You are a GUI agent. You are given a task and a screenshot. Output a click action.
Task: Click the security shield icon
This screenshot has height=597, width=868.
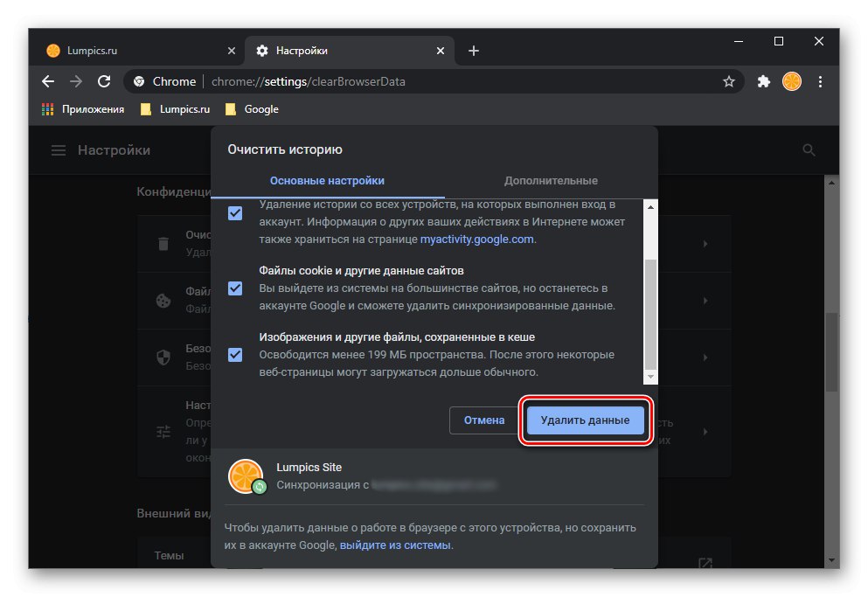pyautogui.click(x=163, y=358)
